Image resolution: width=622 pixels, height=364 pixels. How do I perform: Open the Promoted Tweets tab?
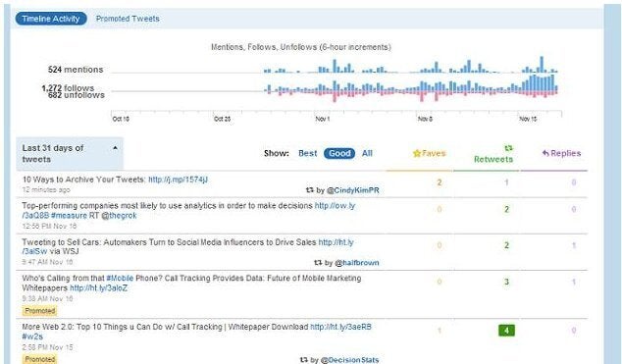click(x=128, y=19)
